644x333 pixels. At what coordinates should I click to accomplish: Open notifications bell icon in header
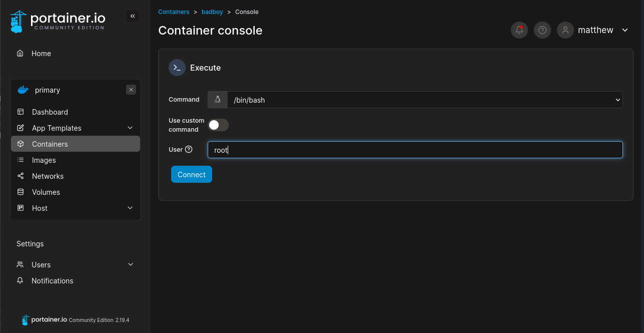pyautogui.click(x=519, y=30)
